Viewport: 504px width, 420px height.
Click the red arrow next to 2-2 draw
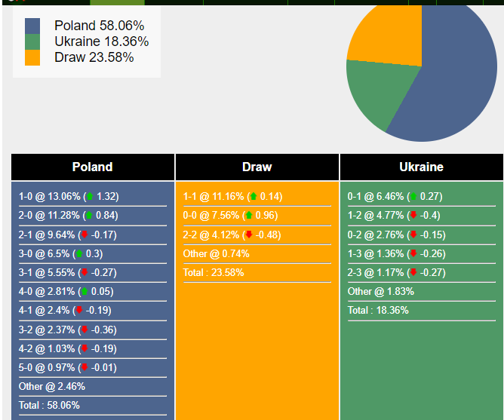[249, 235]
